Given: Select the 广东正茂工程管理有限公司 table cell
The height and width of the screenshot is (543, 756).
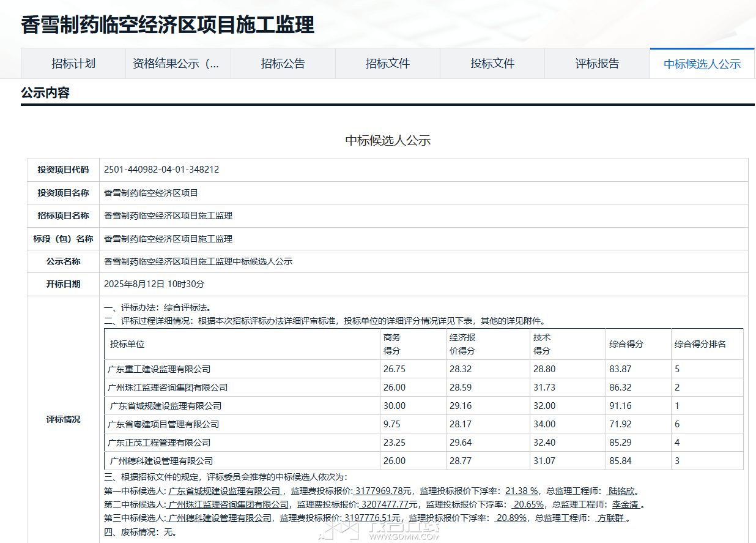Looking at the screenshot, I should [159, 443].
